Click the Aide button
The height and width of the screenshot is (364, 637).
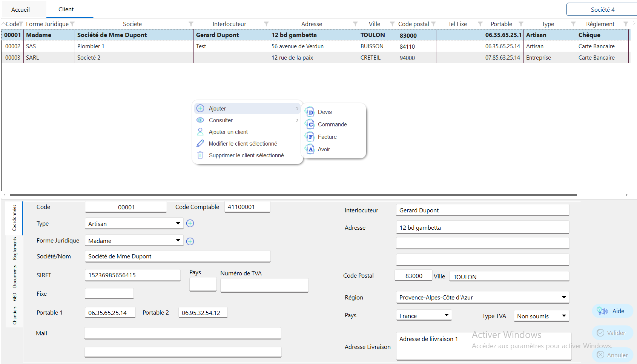coord(612,311)
